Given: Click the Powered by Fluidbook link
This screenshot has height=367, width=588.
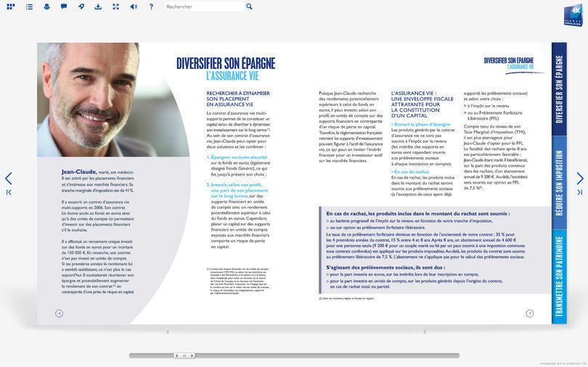Looking at the screenshot, I should tap(563, 363).
